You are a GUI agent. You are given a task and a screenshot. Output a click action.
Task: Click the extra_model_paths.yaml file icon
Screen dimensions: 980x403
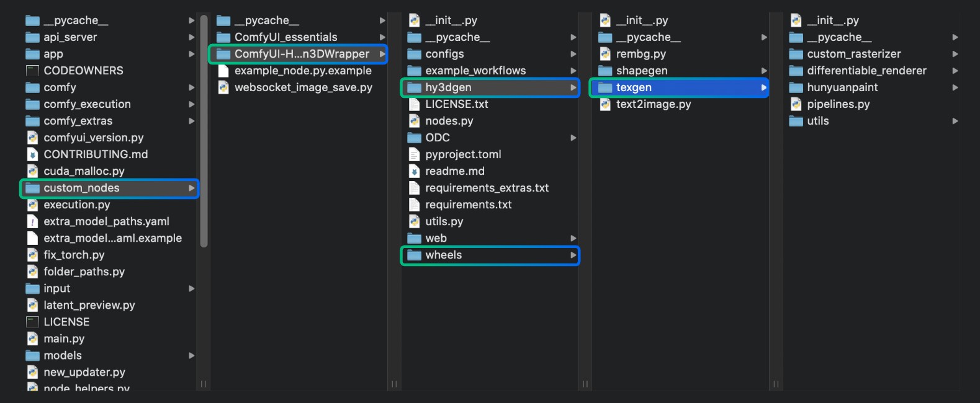(32, 221)
